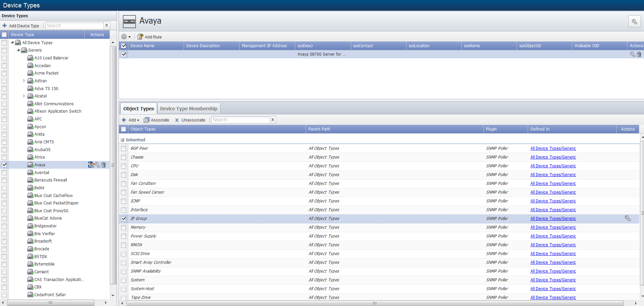Image resolution: width=644 pixels, height=306 pixels.
Task: Uncheck the Avaya S8700 rule row checkbox
Action: coord(124,54)
